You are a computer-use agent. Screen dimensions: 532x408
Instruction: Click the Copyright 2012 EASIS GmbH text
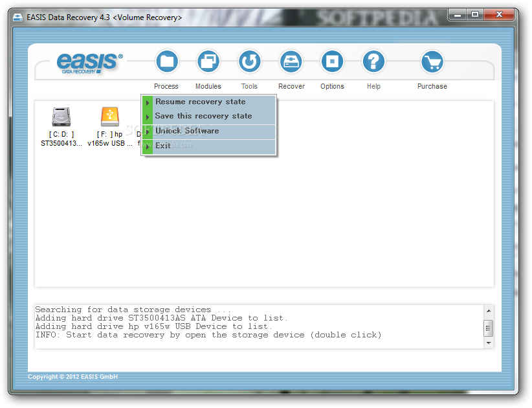tap(72, 376)
